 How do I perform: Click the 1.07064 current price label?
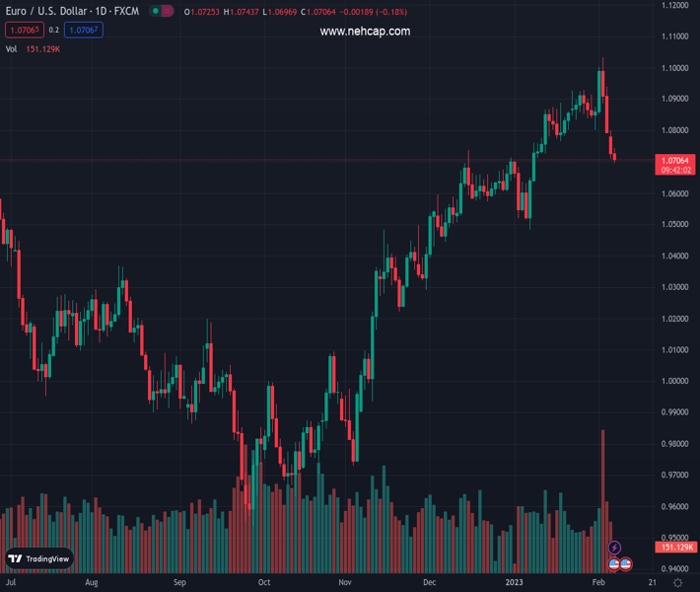coord(677,160)
